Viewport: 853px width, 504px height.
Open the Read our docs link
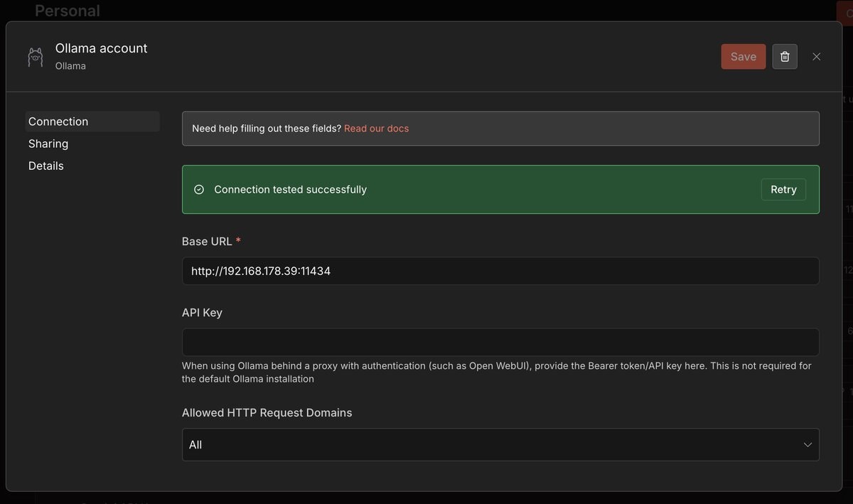[x=376, y=129]
